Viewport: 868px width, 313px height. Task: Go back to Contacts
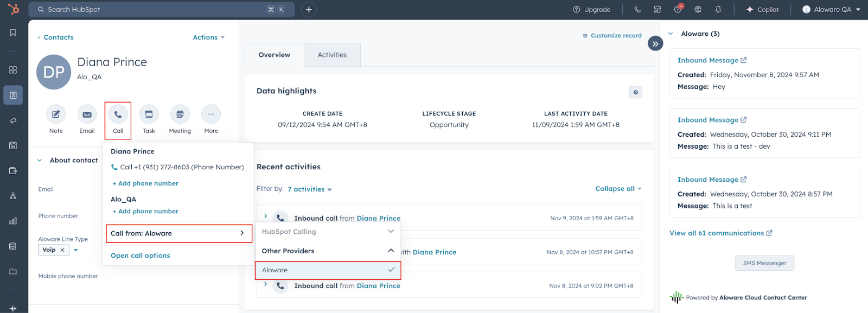click(55, 37)
